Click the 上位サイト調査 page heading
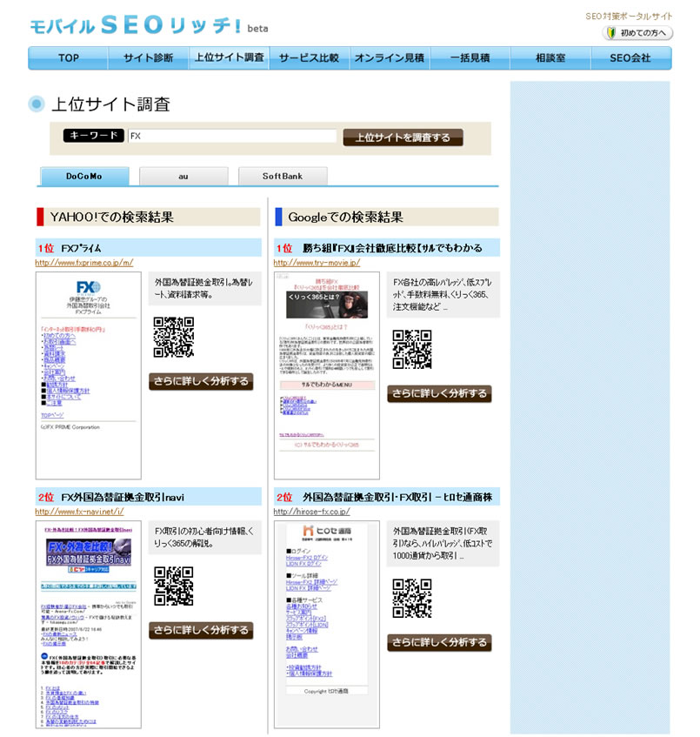This screenshot has height=737, width=700. [x=111, y=104]
